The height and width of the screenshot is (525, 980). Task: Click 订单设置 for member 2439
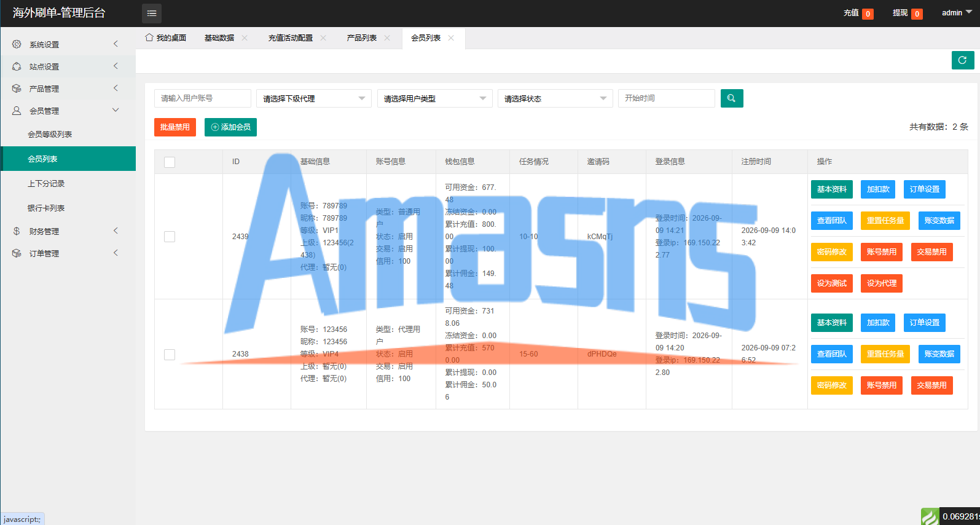click(925, 189)
